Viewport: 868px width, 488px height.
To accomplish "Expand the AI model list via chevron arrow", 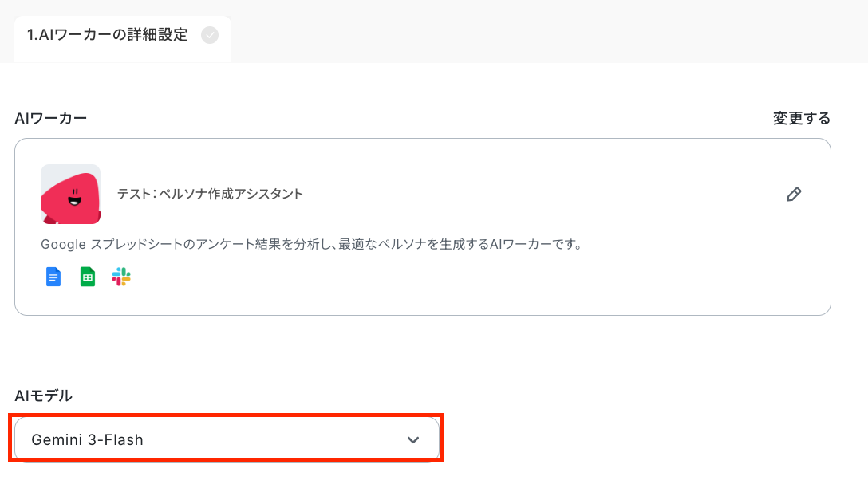I will pos(413,440).
